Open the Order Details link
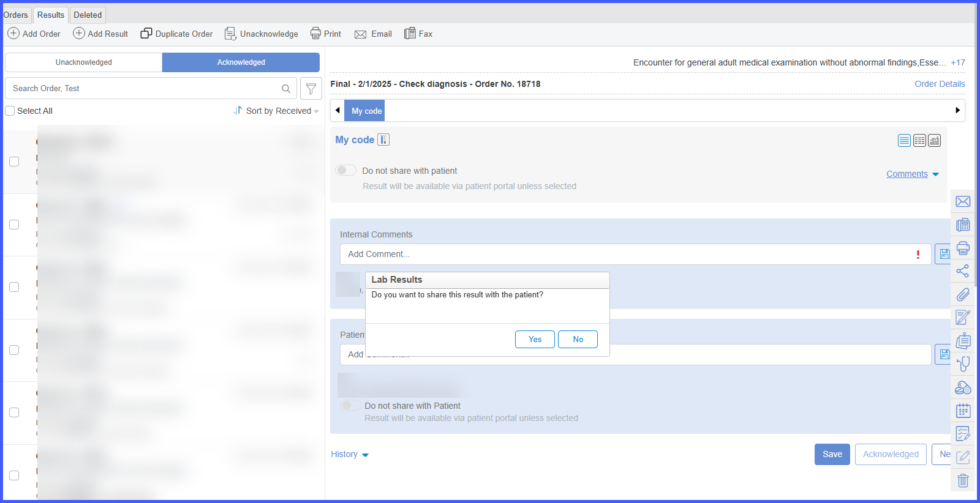 point(940,84)
